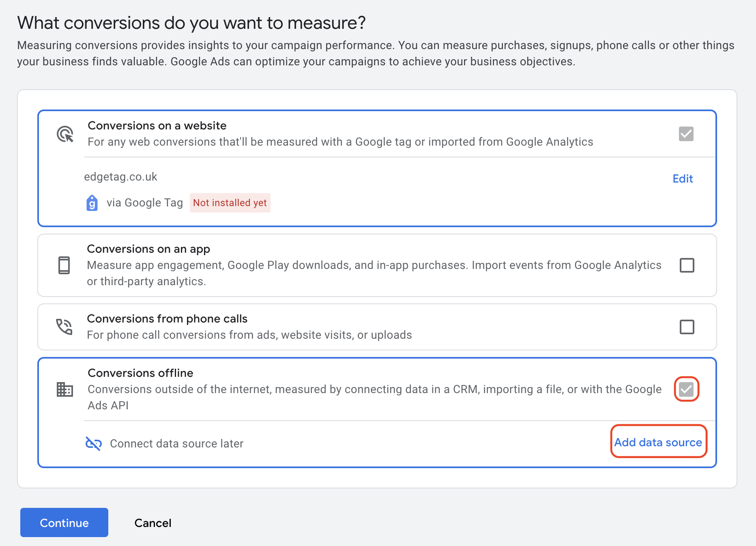This screenshot has width=756, height=546.
Task: Click the phone calls handset icon
Action: pos(64,327)
